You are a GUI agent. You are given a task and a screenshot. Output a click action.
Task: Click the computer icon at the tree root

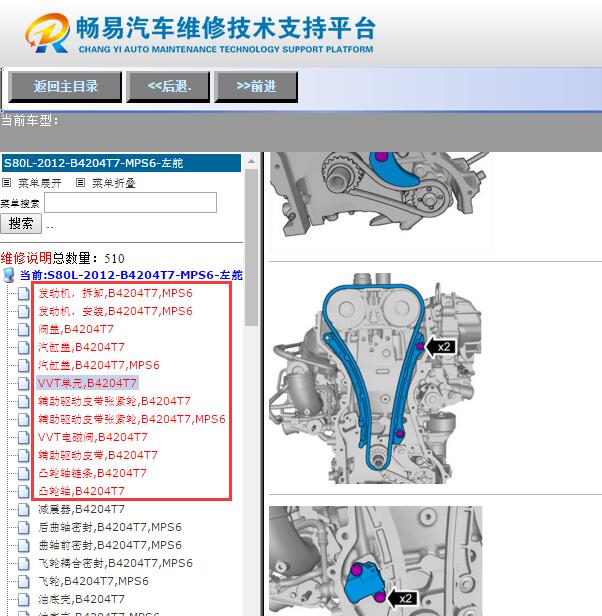(x=9, y=275)
